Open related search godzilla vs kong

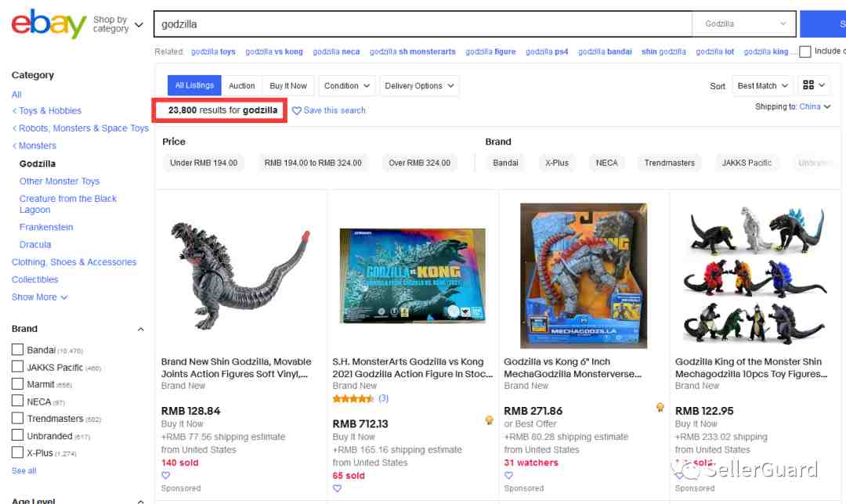click(274, 52)
